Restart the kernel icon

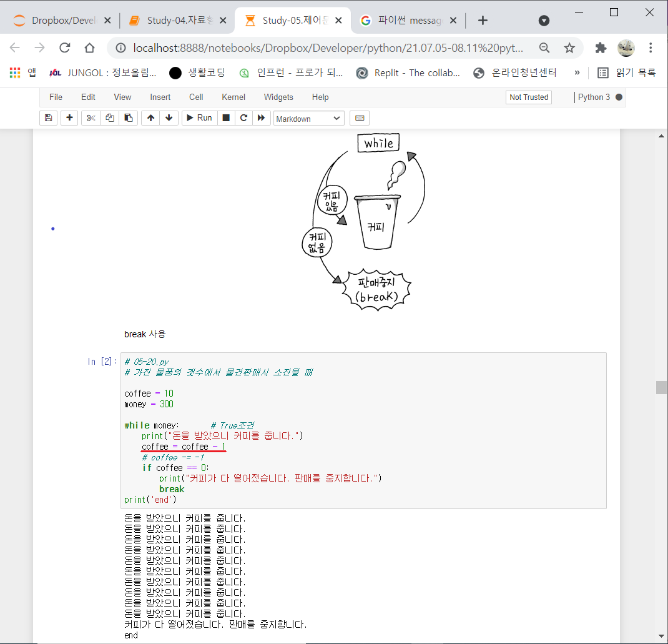click(243, 118)
